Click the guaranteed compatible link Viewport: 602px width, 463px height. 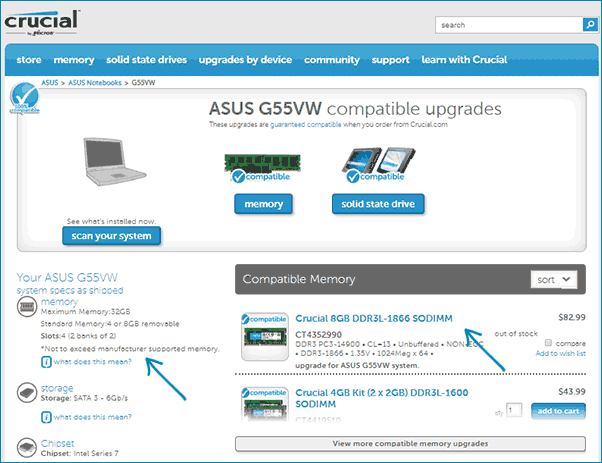point(306,124)
